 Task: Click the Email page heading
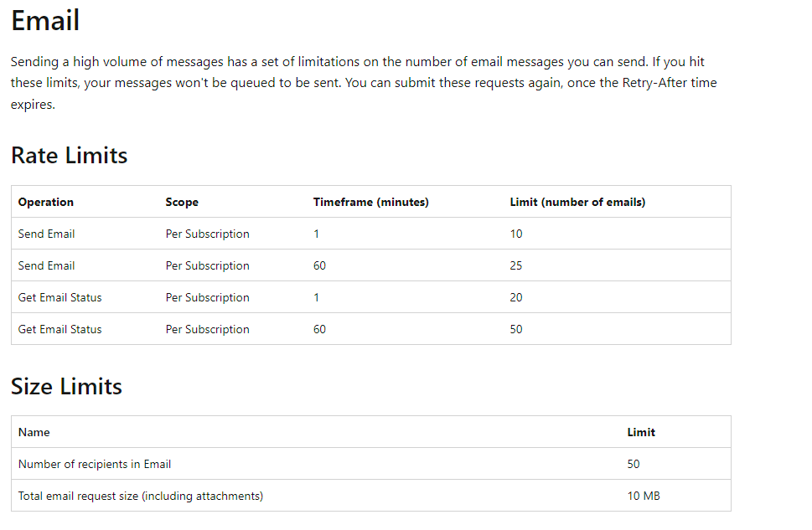(45, 21)
